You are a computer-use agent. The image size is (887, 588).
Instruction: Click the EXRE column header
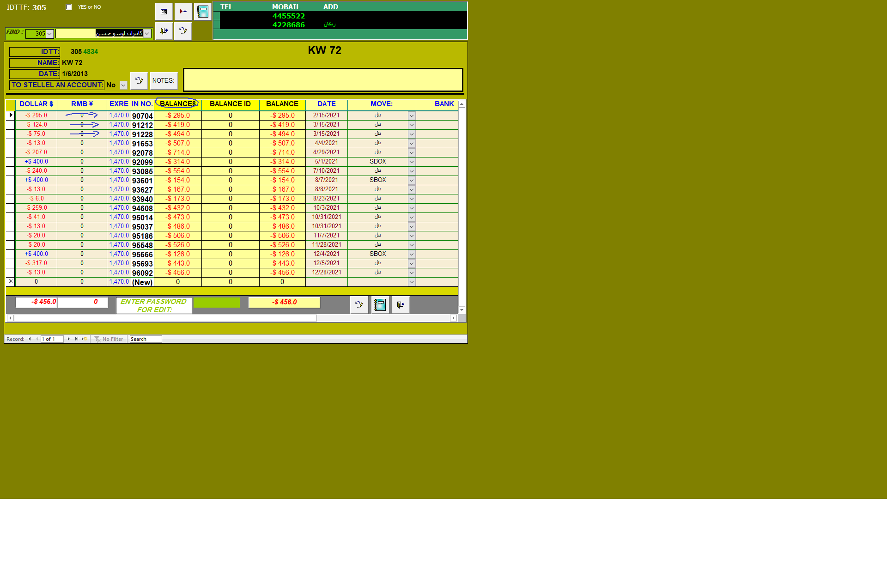tap(119, 104)
